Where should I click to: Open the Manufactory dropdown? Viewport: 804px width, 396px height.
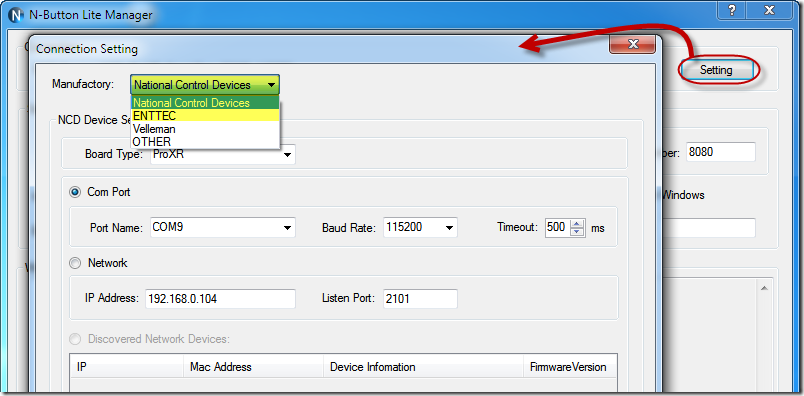205,85
